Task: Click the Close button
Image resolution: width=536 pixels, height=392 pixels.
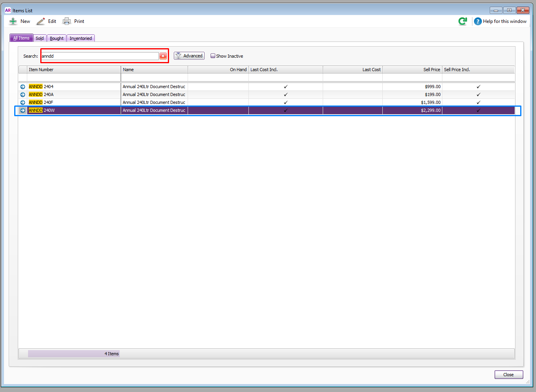Action: point(509,375)
